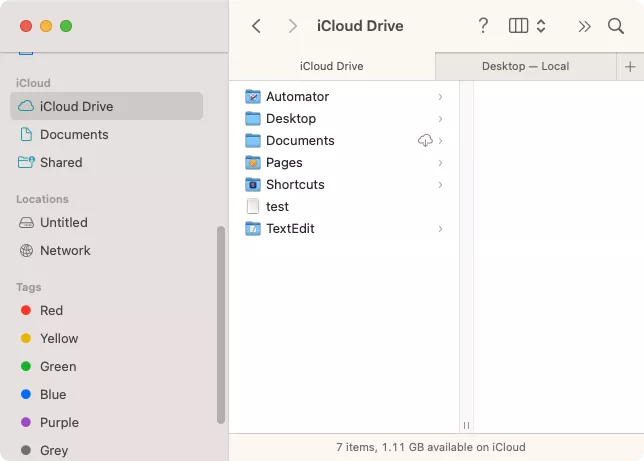Open the Help question mark button
This screenshot has height=461, width=644.
(483, 26)
